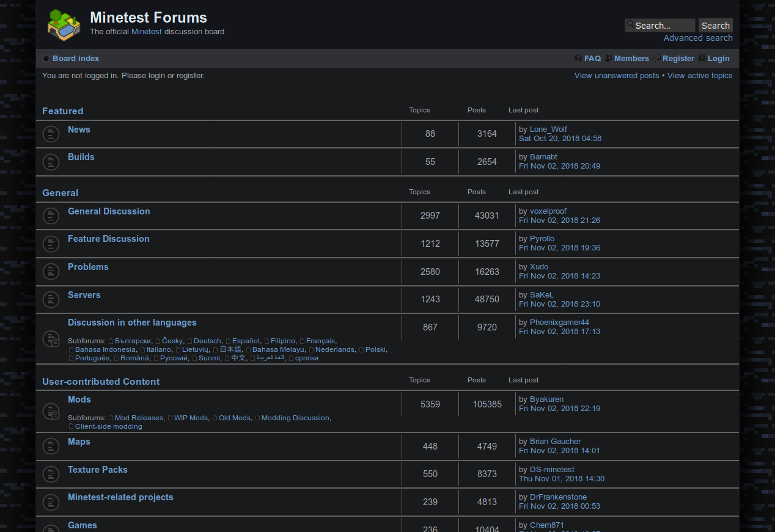Open the Members list
Screen dimensions: 775x532
pyautogui.click(x=631, y=58)
